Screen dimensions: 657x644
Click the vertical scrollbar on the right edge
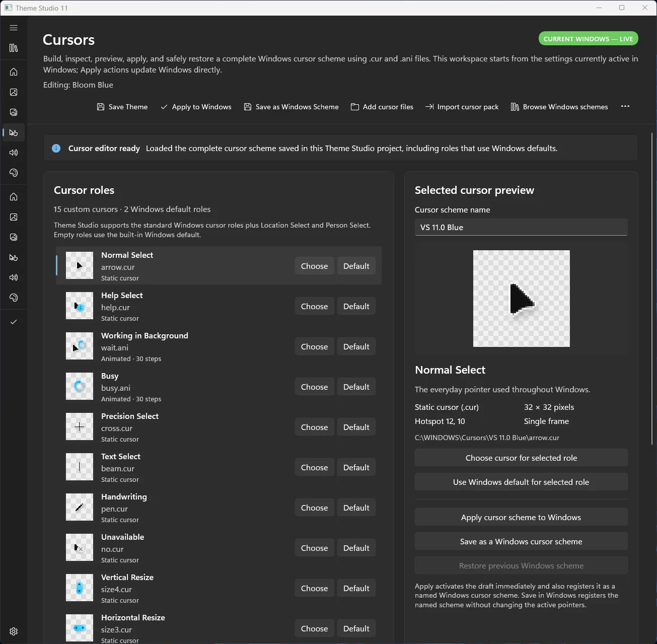tap(652, 289)
